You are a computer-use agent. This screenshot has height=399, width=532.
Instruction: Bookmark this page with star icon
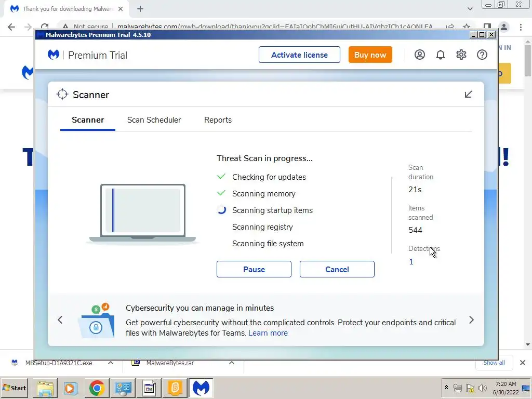(467, 26)
